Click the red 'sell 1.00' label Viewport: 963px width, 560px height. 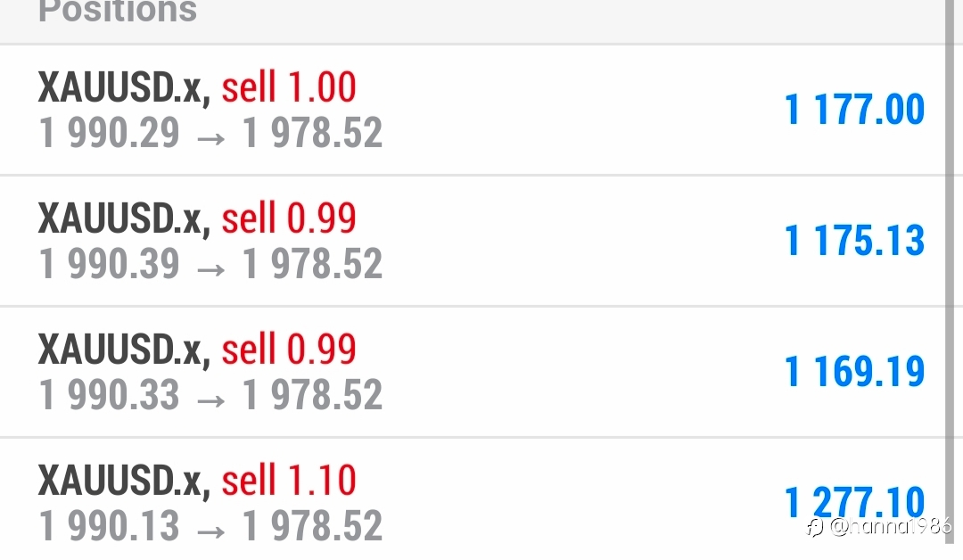(289, 87)
